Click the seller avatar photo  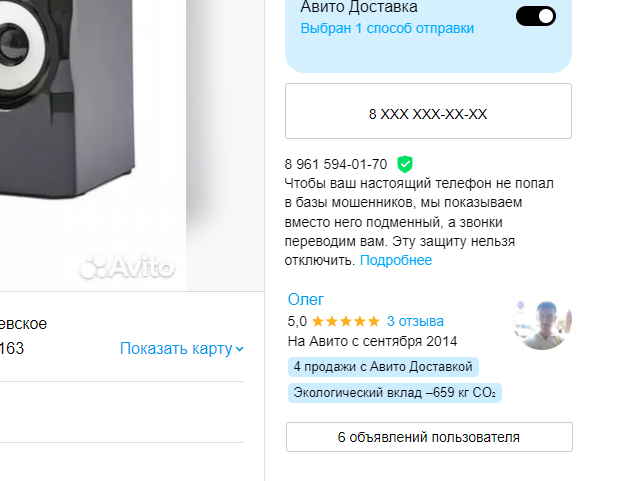[x=542, y=321]
